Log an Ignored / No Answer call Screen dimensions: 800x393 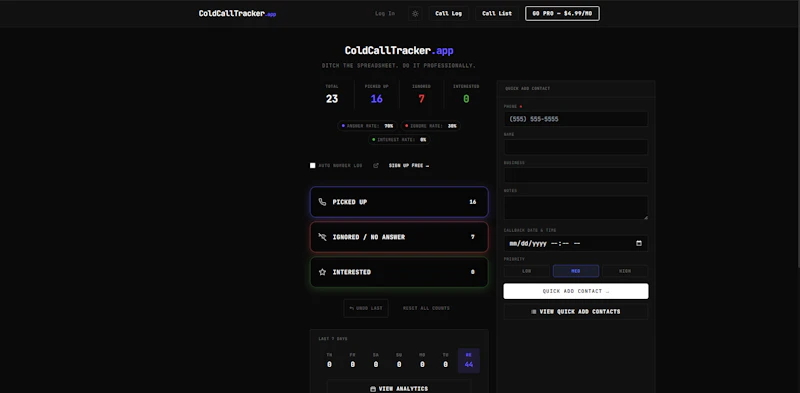tap(399, 237)
